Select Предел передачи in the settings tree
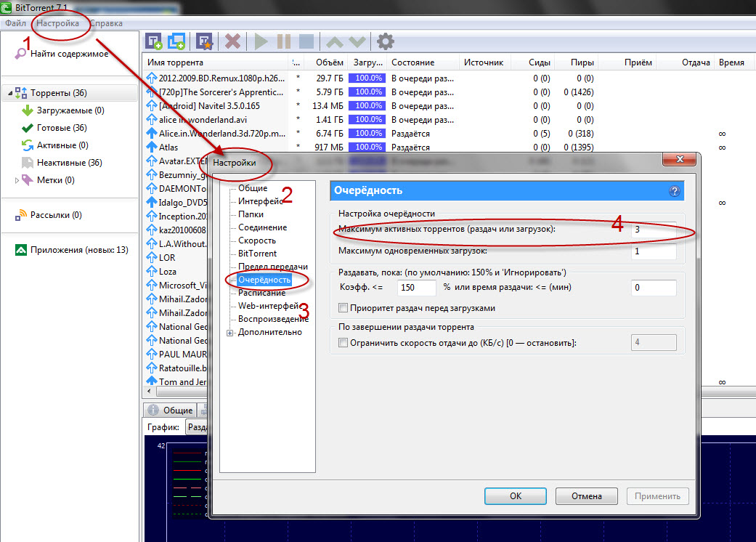Viewport: 756px width, 542px height. [x=273, y=266]
